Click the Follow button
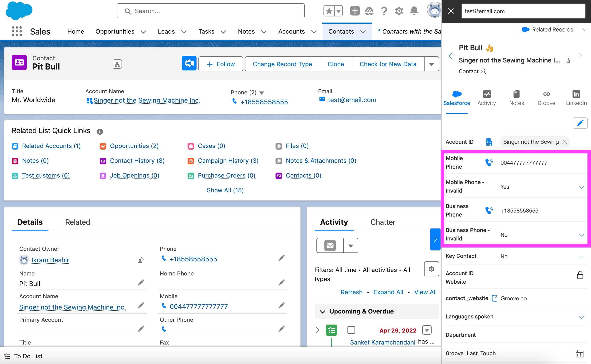 (221, 64)
